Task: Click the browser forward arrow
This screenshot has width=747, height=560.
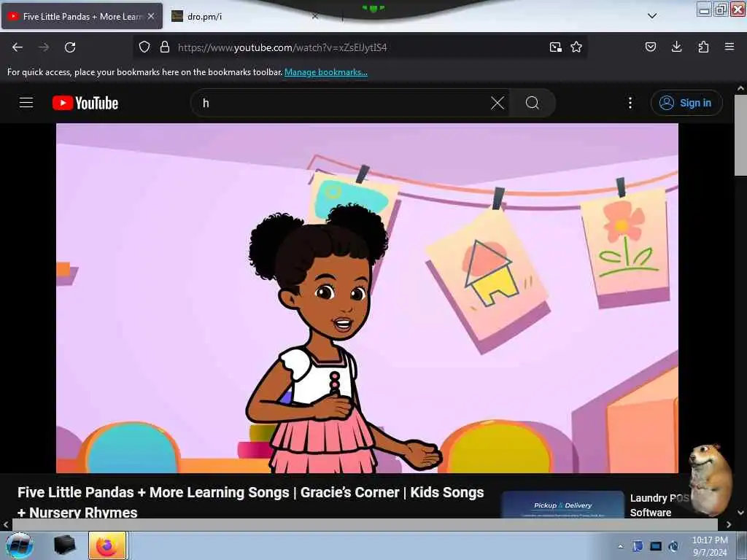Action: tap(44, 47)
